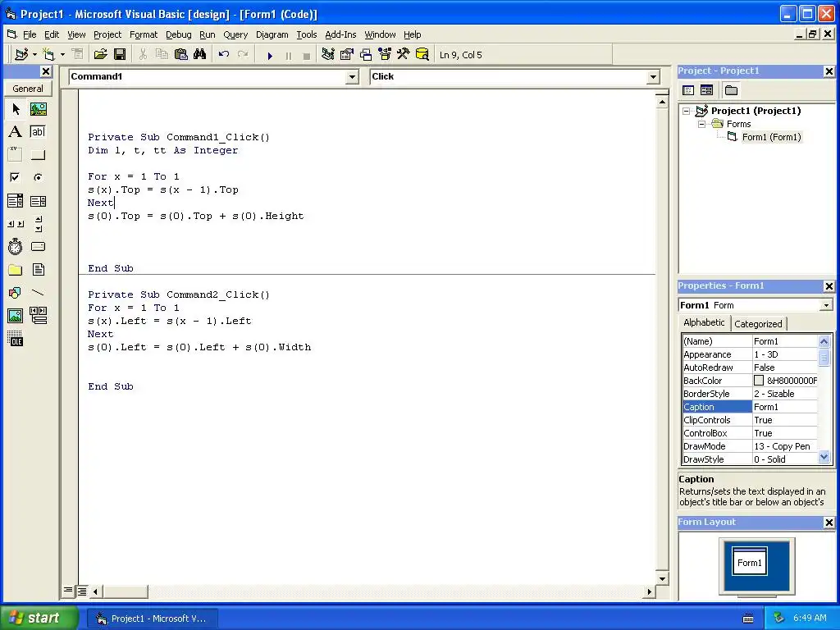Select the Shape control tool
840x630 pixels.
tap(16, 293)
